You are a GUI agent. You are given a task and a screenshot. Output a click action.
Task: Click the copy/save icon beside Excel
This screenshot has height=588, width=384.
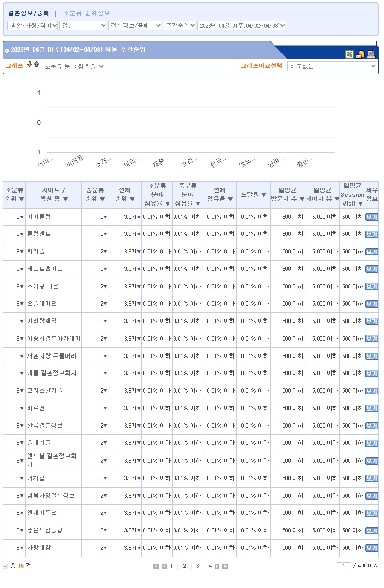tap(360, 54)
